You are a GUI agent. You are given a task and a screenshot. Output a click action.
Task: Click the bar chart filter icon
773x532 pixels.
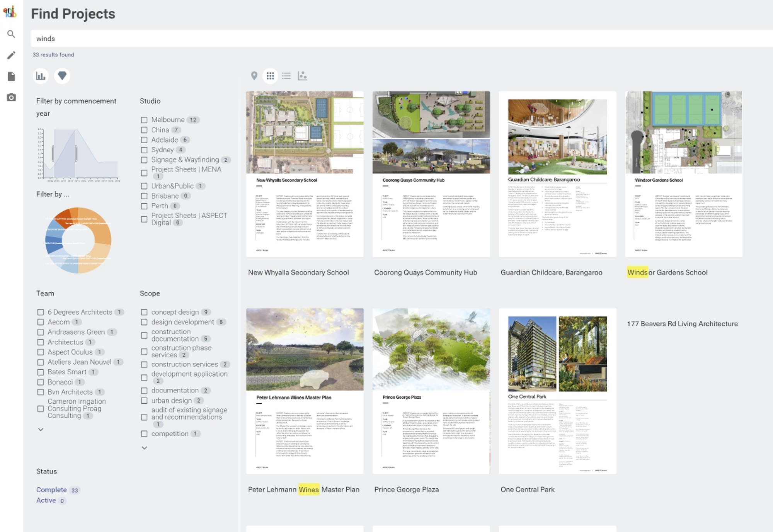coord(41,76)
